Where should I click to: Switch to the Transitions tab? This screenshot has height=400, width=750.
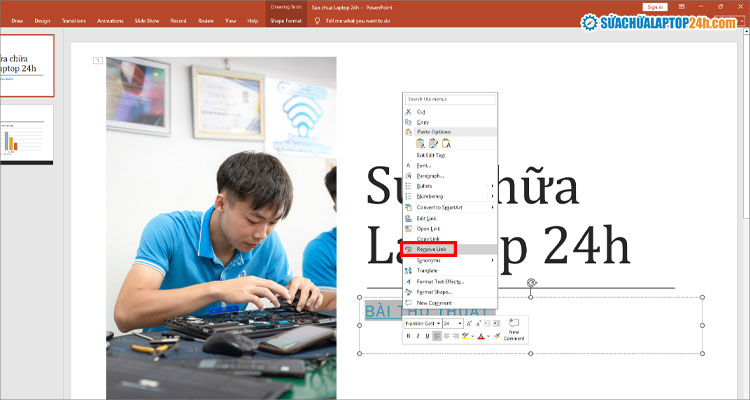[x=73, y=21]
